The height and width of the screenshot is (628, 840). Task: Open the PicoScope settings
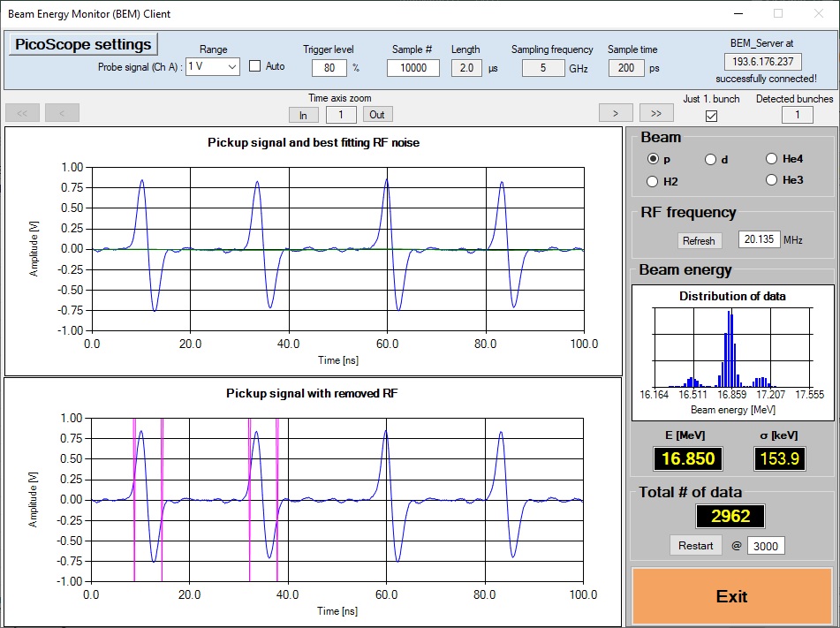(83, 44)
